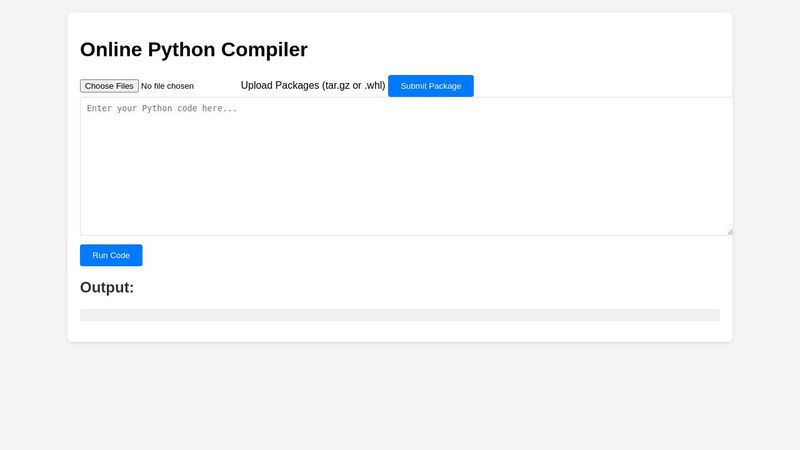Click the Choose Files button
800x450 pixels.
pos(110,86)
